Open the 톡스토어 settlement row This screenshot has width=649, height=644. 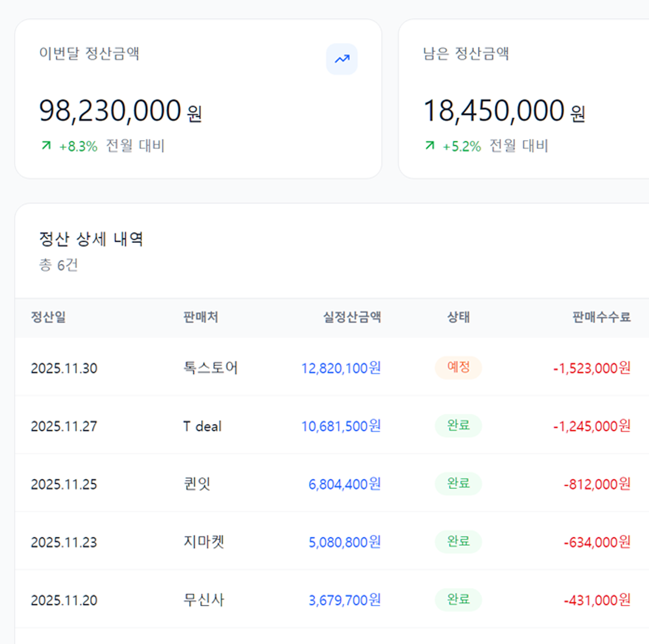tap(211, 368)
